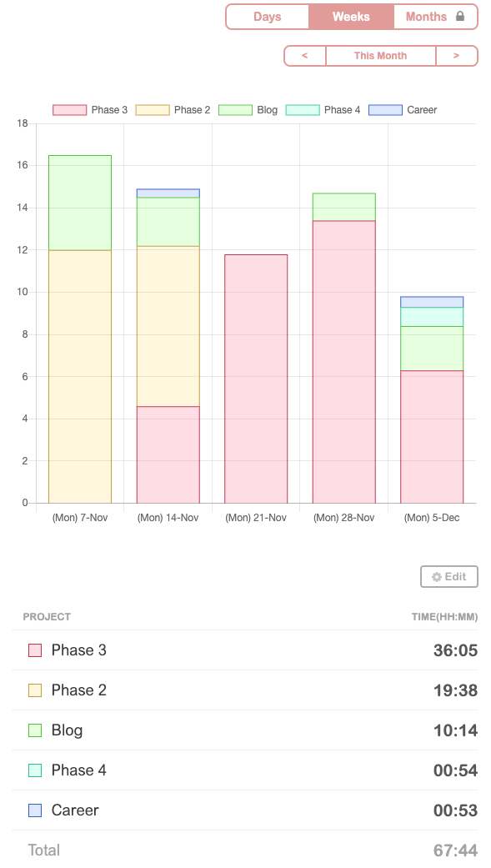Click Blog segment of 7-Nov bar
Screen dimensions: 491x868
[80, 203]
